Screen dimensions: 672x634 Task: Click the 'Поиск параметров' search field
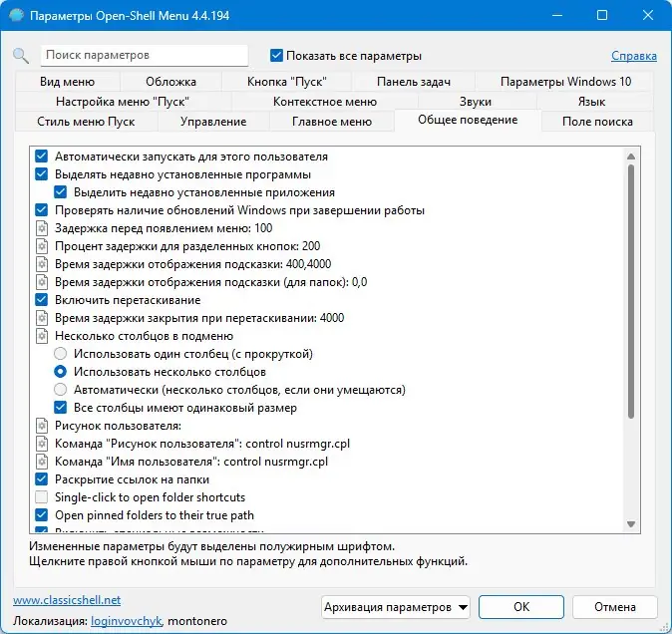(145, 55)
